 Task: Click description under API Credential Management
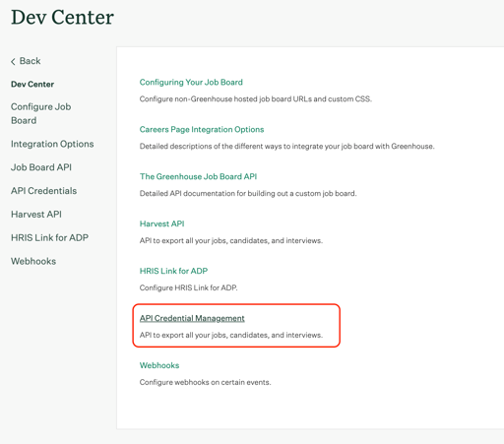[231, 335]
